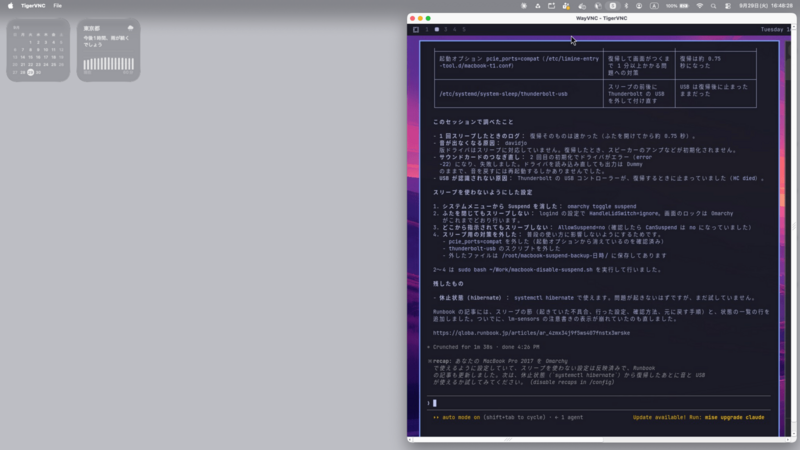
Task: Click the 1 agent status text
Action: [569, 417]
